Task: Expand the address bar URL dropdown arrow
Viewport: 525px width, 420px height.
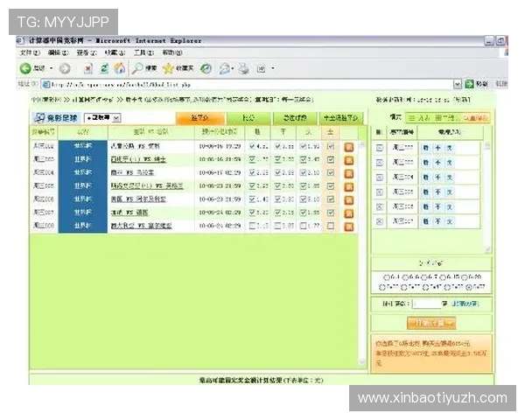Action: [458, 84]
